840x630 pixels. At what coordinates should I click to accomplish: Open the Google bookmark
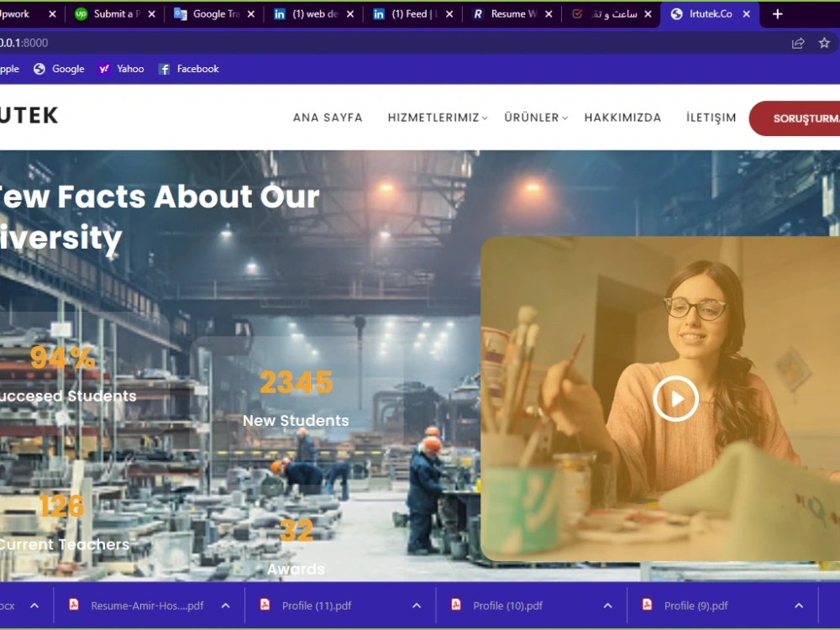pos(59,69)
